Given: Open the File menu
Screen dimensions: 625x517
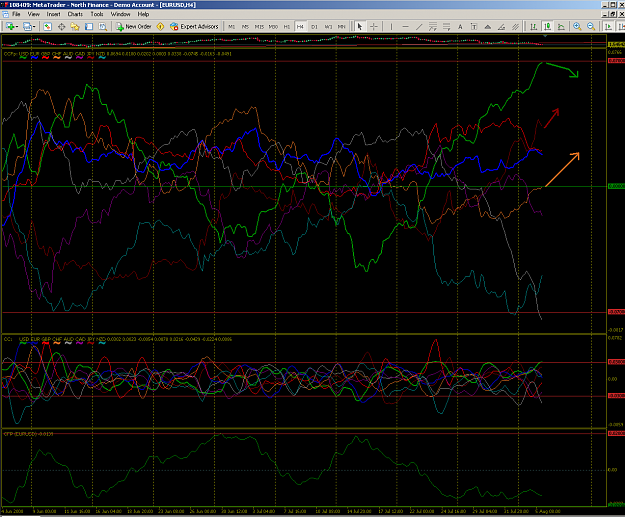Looking at the screenshot, I should [16, 14].
